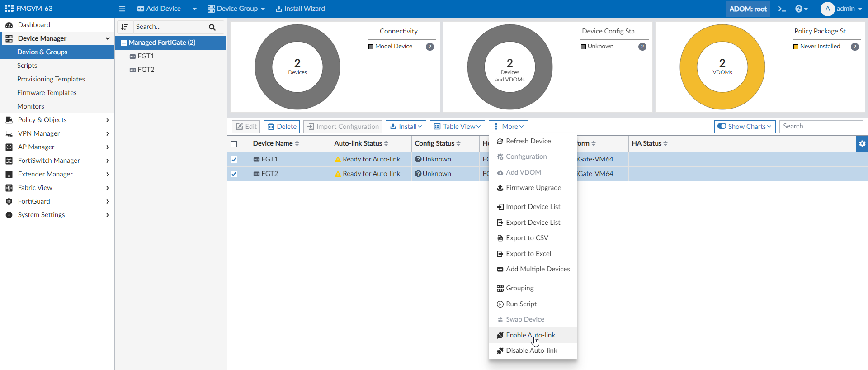Viewport: 868px width, 370px height.
Task: Expand the System Settings section arrow
Action: pos(108,215)
